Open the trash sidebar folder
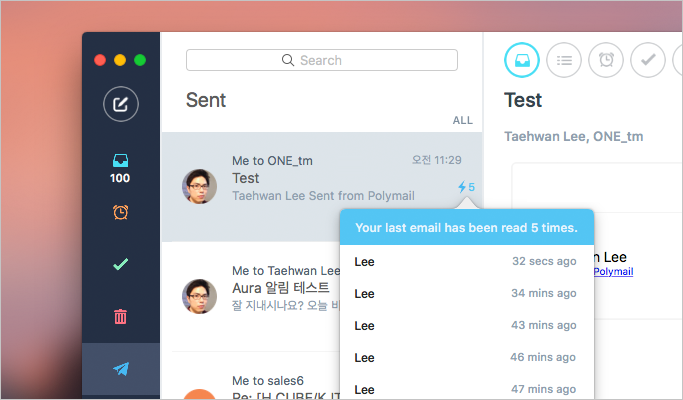 (x=121, y=316)
